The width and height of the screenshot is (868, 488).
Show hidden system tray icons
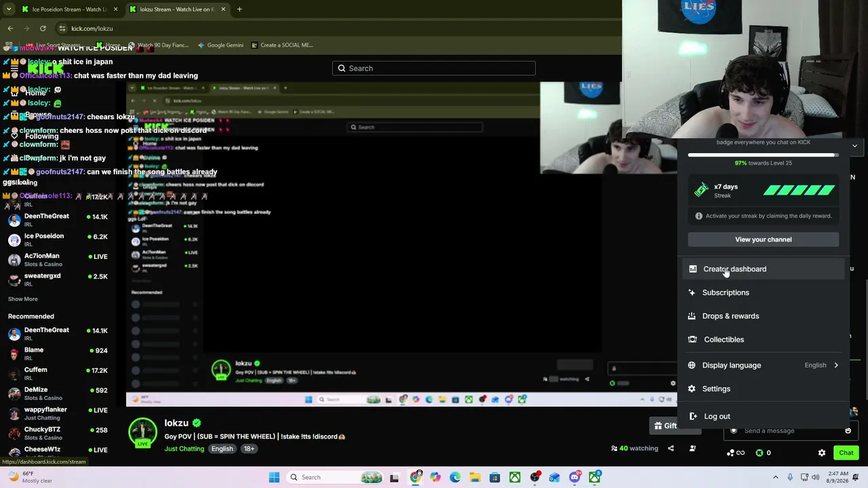(x=776, y=477)
